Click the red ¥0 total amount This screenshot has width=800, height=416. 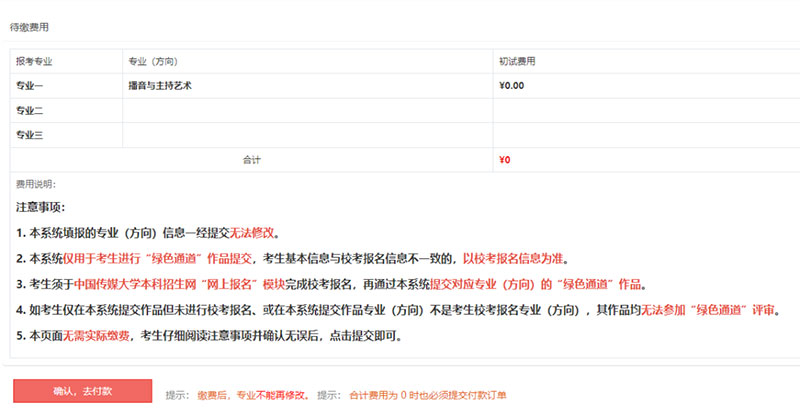click(505, 159)
